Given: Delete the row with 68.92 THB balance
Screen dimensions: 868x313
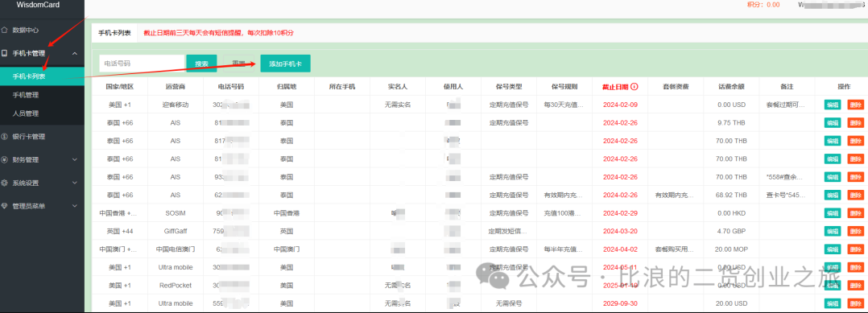Looking at the screenshot, I should coord(855,196).
